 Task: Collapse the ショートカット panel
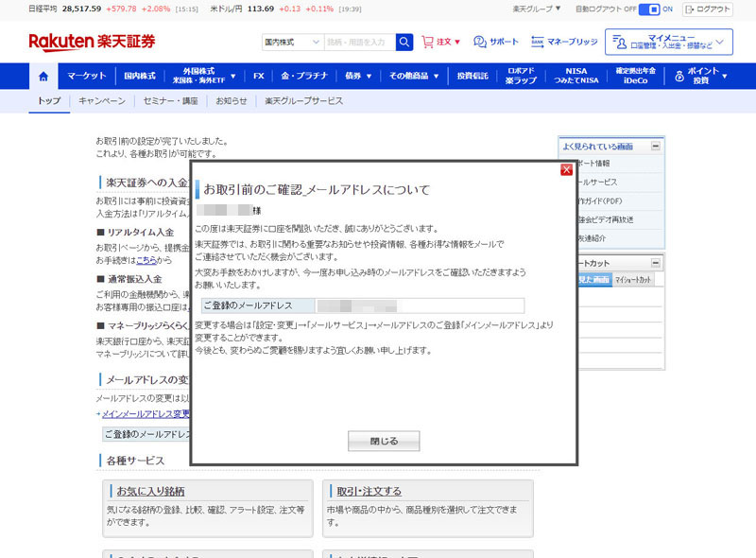[656, 264]
